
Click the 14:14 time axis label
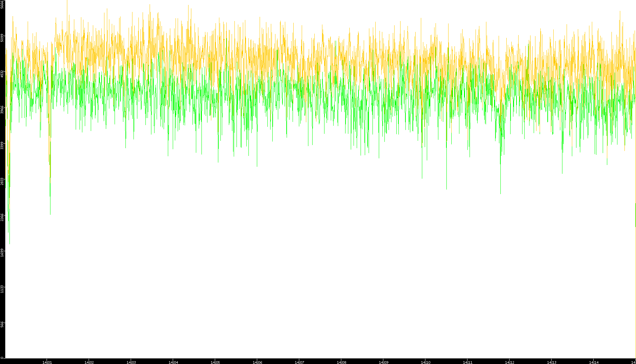(x=594, y=362)
